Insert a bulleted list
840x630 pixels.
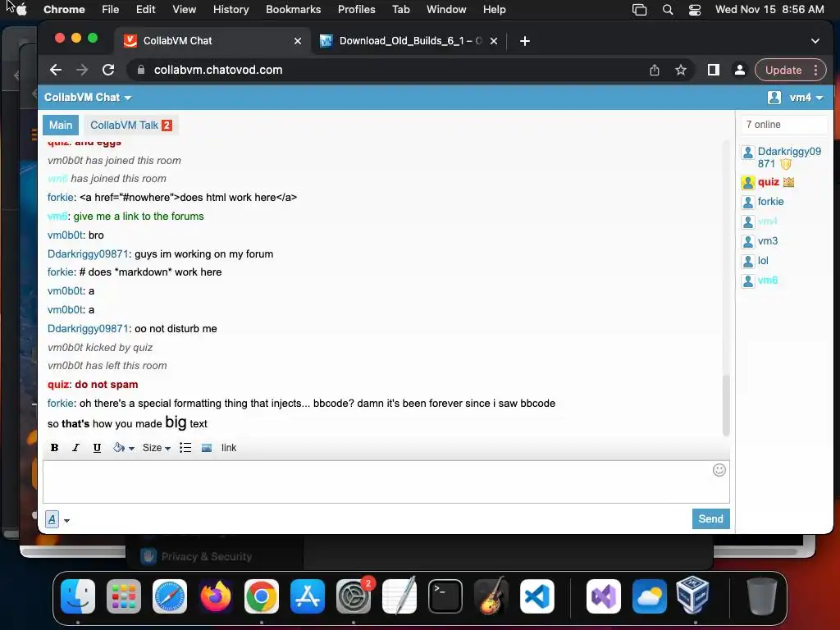pos(185,448)
